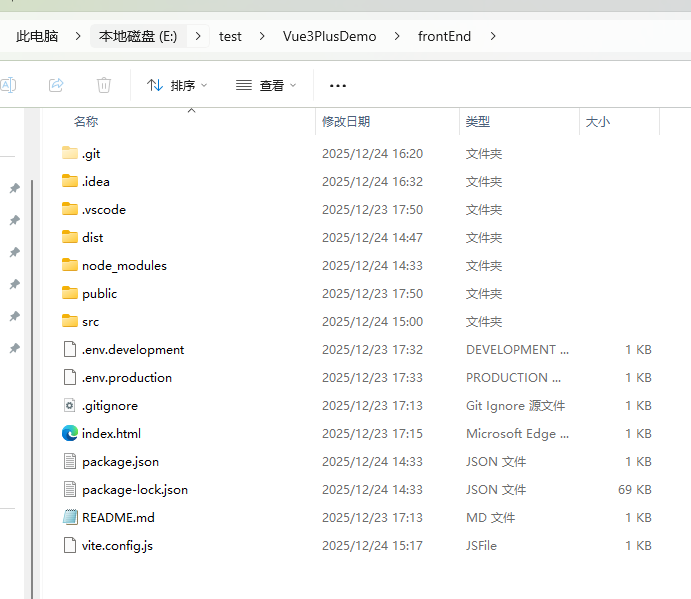
Task: Click the navigation pane vertical scrollbar
Action: click(32, 388)
